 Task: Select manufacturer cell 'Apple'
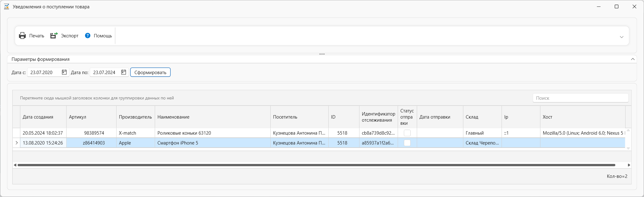pos(136,143)
